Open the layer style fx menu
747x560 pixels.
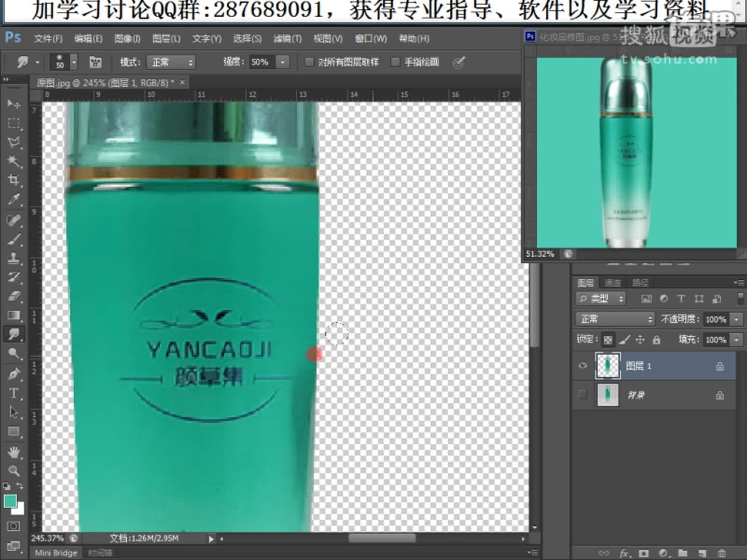click(x=624, y=553)
